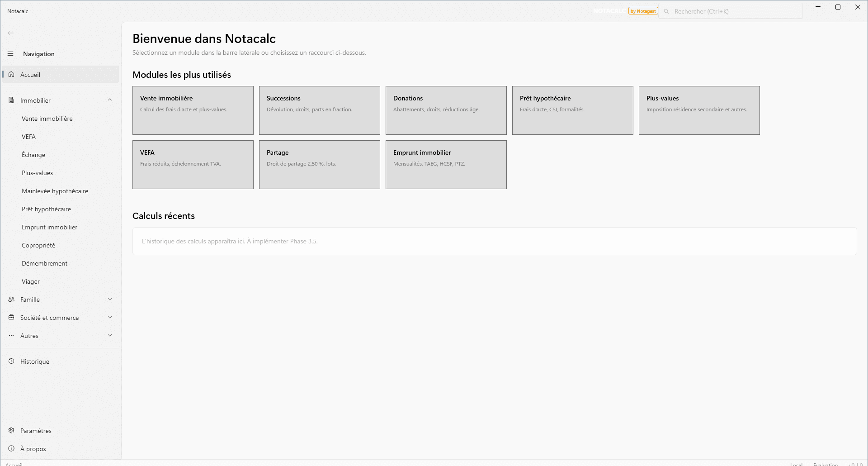Focus the Rechercher search field

[731, 11]
